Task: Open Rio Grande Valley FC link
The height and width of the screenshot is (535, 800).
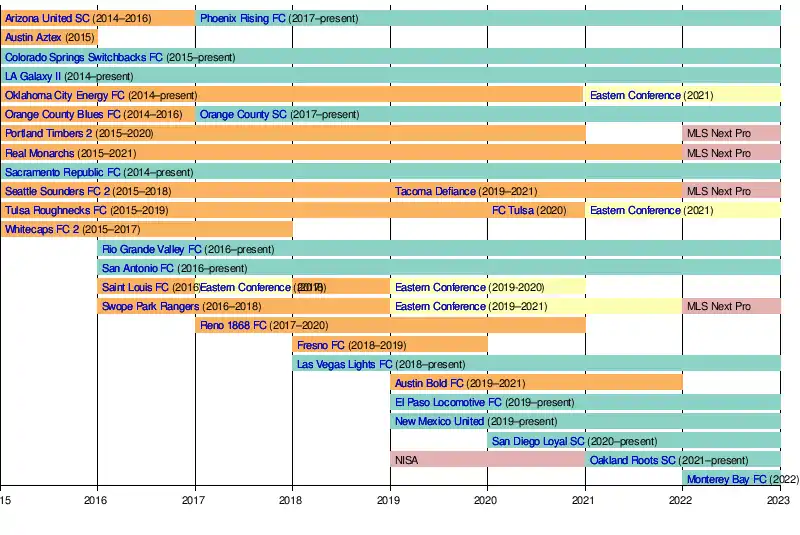Action: [151, 249]
